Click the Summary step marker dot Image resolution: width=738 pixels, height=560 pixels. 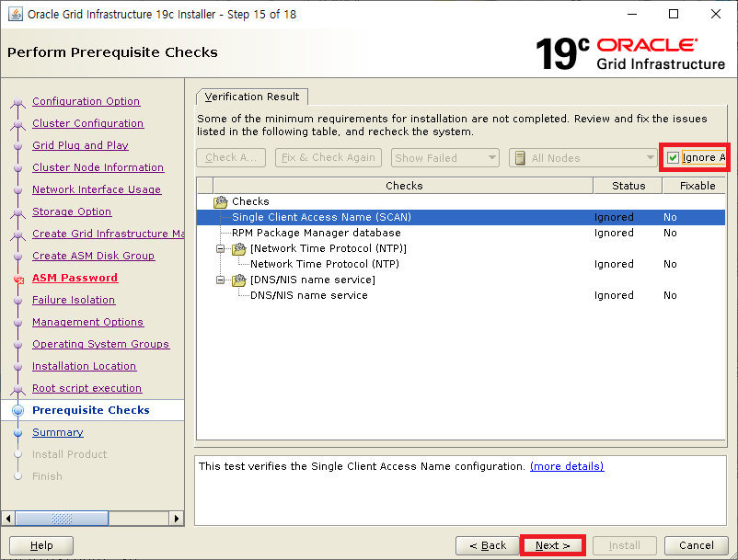(x=17, y=432)
